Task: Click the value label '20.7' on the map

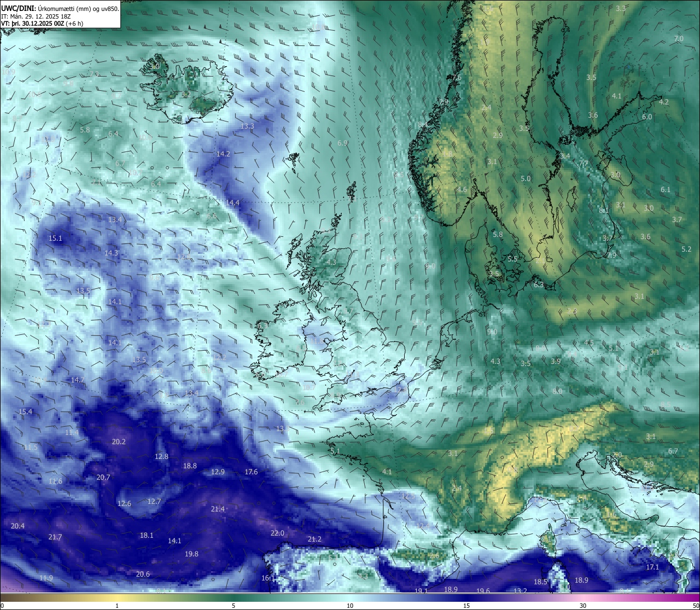Action: [x=103, y=478]
